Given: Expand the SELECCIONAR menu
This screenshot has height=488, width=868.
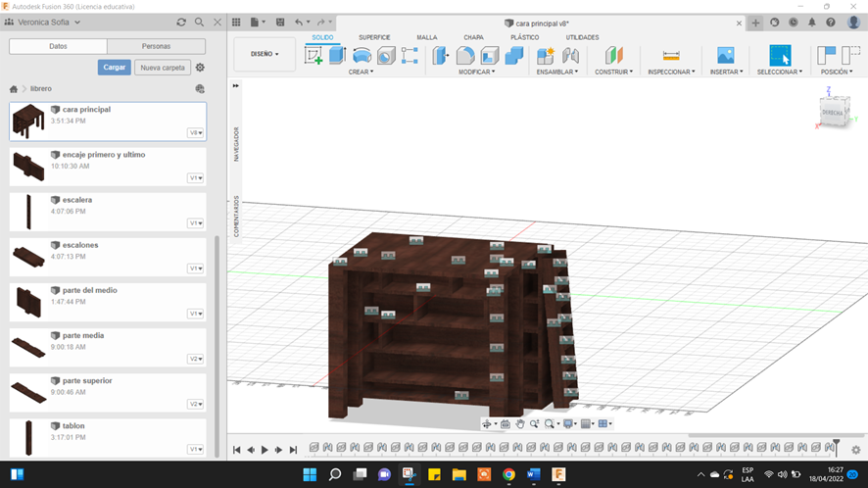Looking at the screenshot, I should [780, 72].
